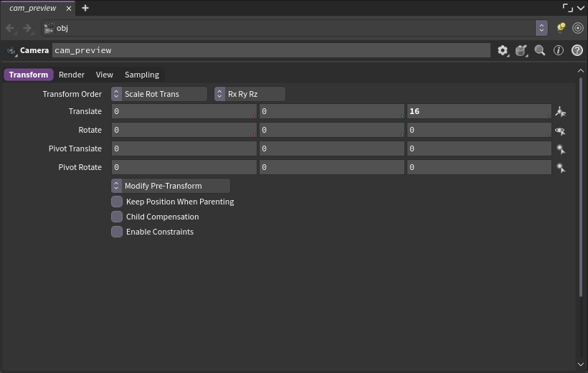Screen dimensions: 588x373
Task: Go back with the left arrow
Action: click(10, 28)
